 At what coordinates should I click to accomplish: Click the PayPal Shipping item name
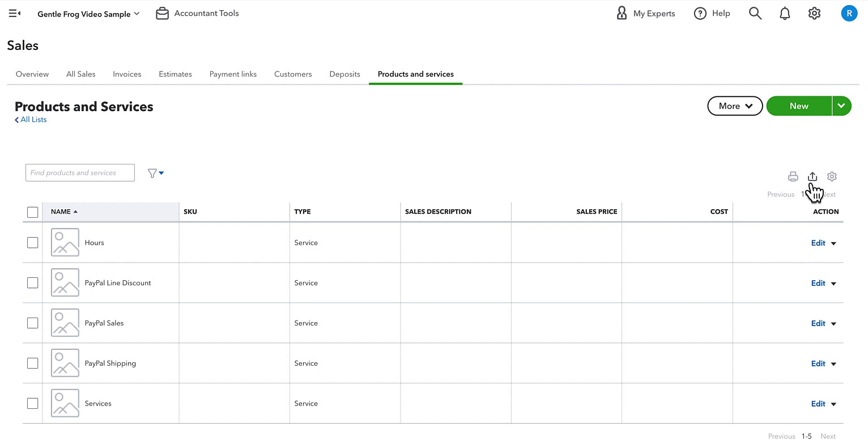tap(110, 364)
